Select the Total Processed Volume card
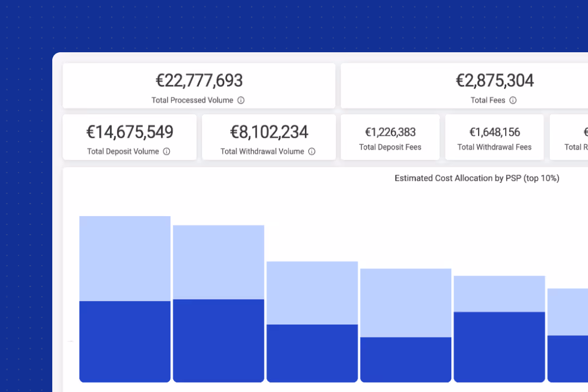The image size is (588, 392). click(x=199, y=85)
